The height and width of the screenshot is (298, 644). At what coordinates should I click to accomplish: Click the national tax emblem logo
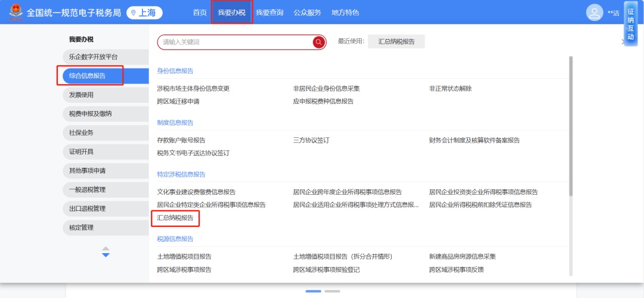coord(15,13)
